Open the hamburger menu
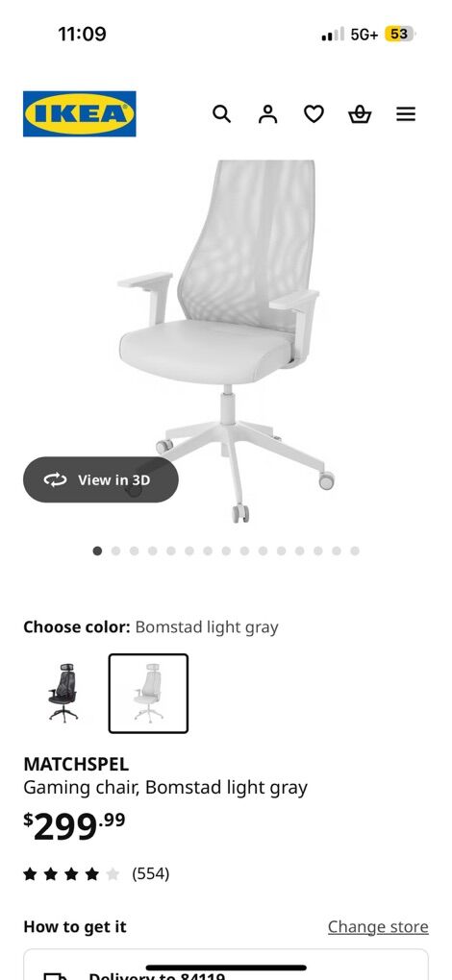The height and width of the screenshot is (980, 452). 406,113
